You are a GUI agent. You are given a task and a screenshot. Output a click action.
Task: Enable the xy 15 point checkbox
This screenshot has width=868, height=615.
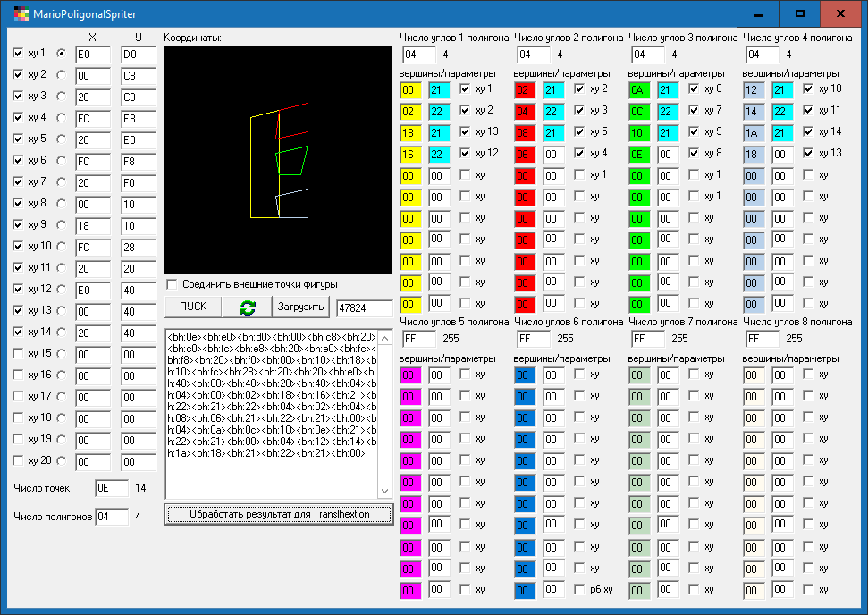point(18,353)
